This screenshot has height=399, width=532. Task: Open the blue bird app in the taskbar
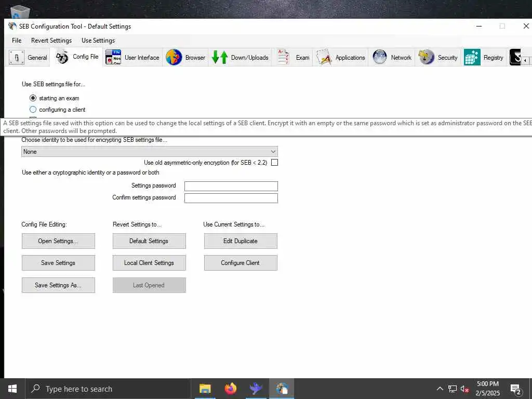point(256,389)
